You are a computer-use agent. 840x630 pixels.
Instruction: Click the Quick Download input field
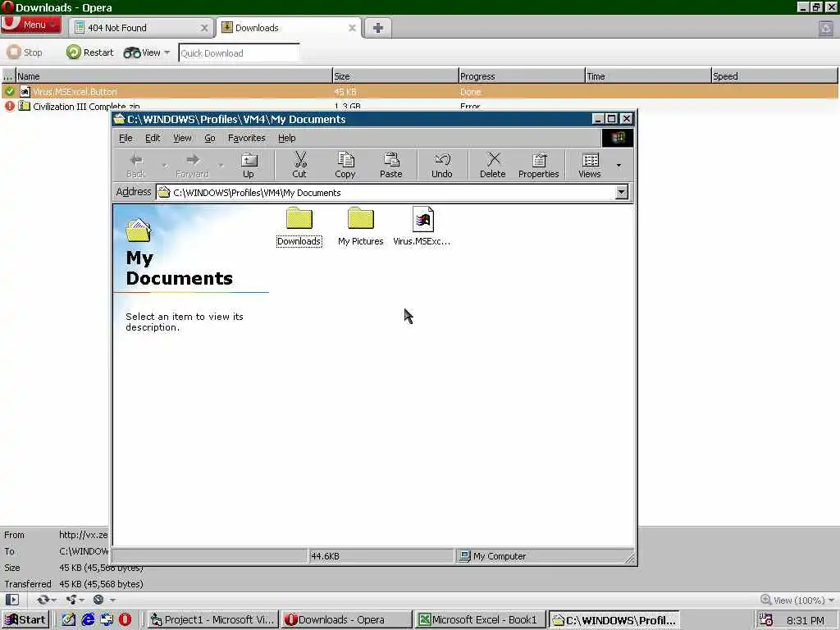[239, 53]
